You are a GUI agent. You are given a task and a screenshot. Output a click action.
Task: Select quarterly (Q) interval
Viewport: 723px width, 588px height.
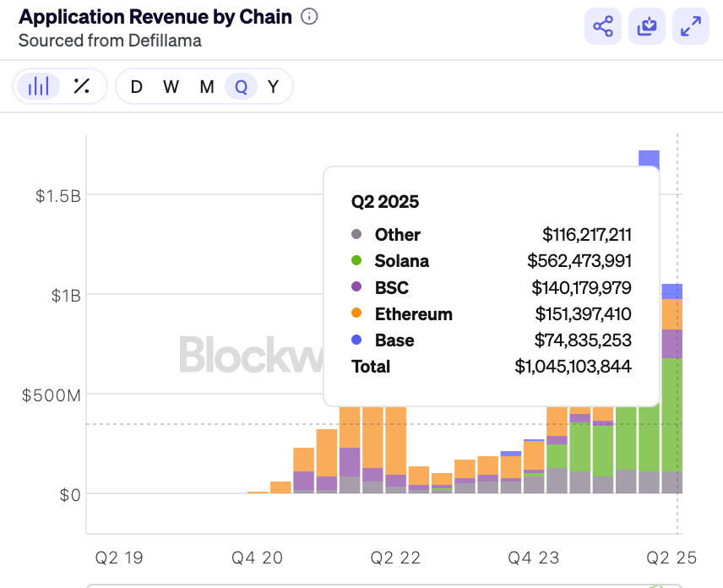coord(241,86)
